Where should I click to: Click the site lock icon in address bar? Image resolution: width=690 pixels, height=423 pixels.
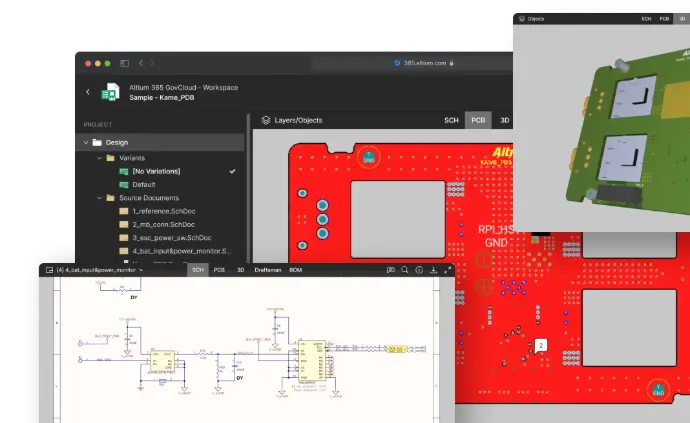pyautogui.click(x=451, y=63)
